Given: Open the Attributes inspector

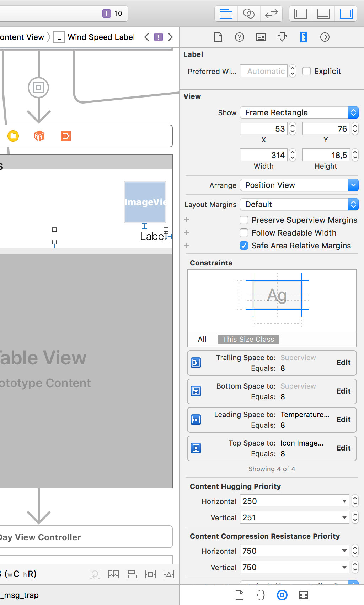Looking at the screenshot, I should tap(282, 37).
